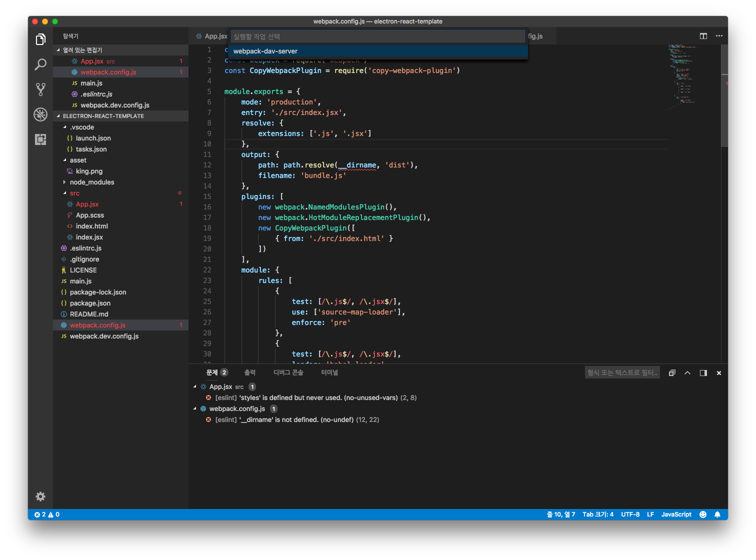Open webpack.dev.config.js in Open Editors list
This screenshot has height=560, width=756.
[x=120, y=105]
